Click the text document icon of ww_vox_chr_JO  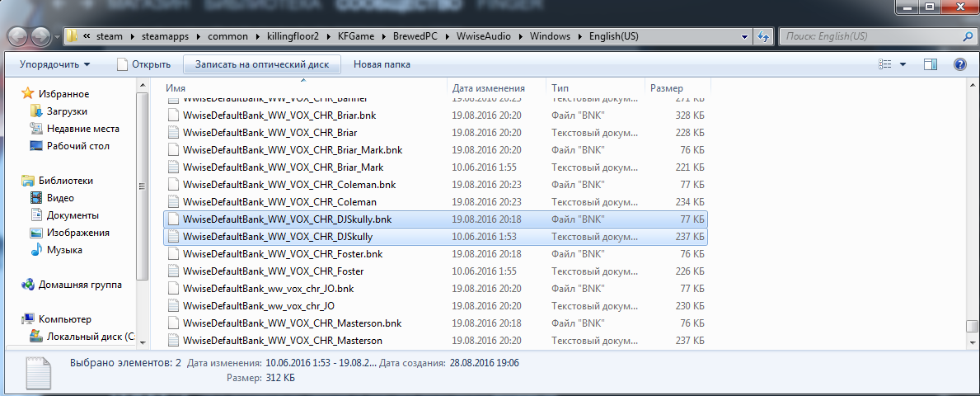click(x=172, y=306)
